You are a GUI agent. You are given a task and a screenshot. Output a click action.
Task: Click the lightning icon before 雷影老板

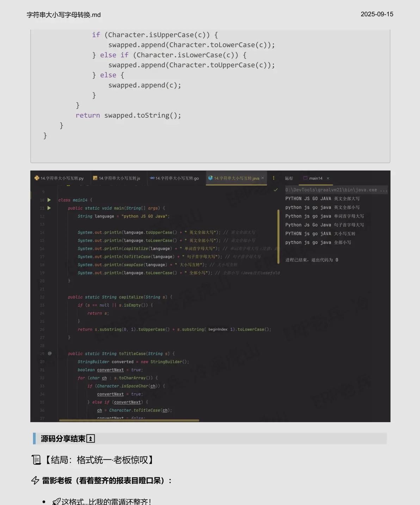pyautogui.click(x=35, y=480)
